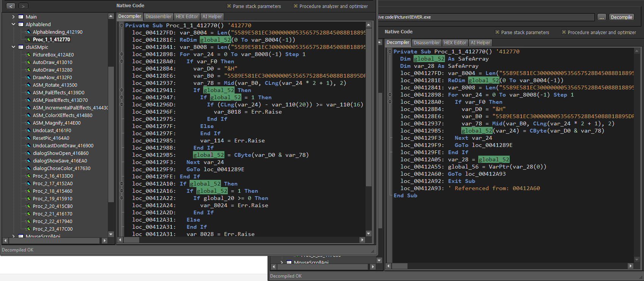Expand the Main tree node

pos(13,17)
